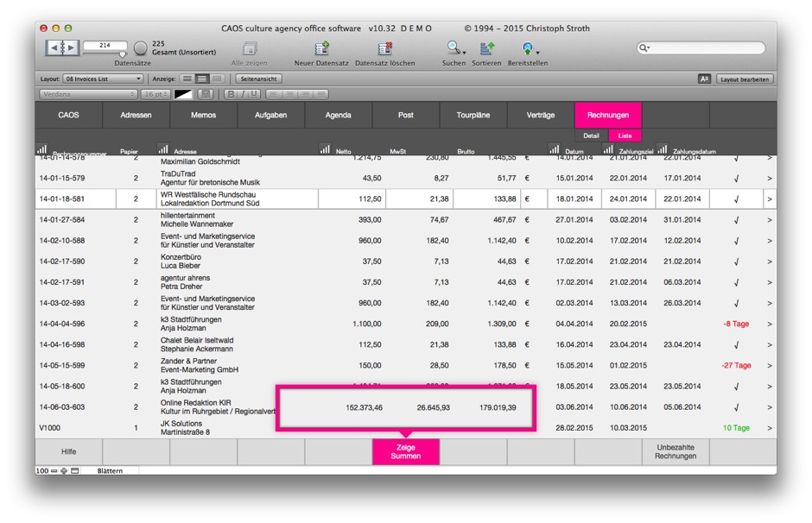
Task: Switch Anzeige to list view
Action: pyautogui.click(x=202, y=79)
